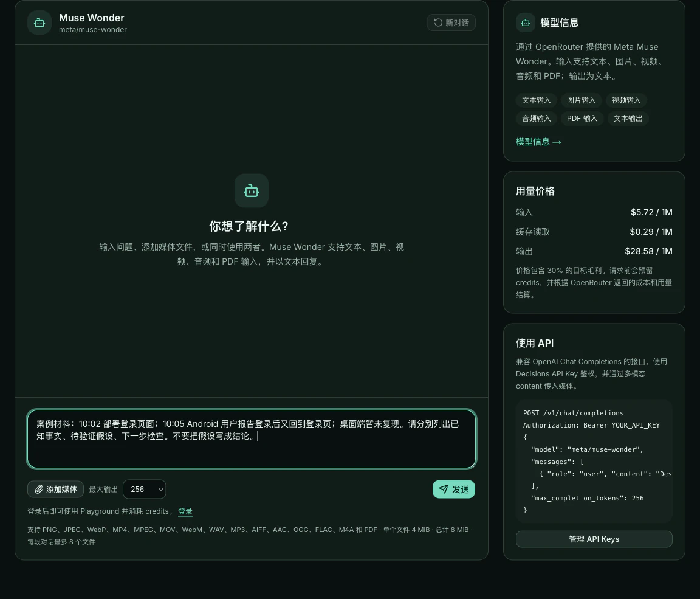Screen dimensions: 700x599
Task: Click the 用量价格 heading
Action: [x=535, y=191]
